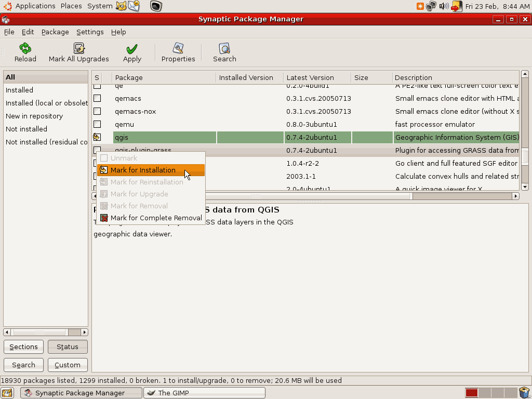The width and height of the screenshot is (532, 399).
Task: Click the Mark for Installation menu icon
Action: [x=104, y=170]
